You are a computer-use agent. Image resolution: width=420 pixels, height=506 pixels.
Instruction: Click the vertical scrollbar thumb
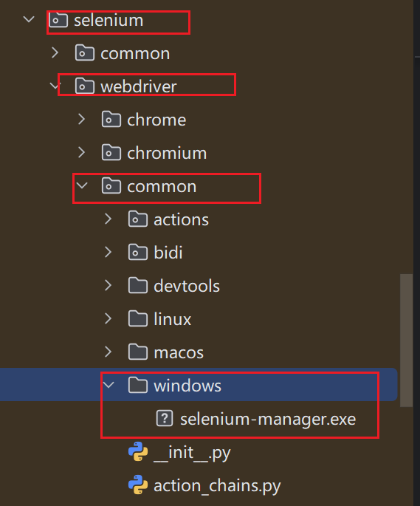[406, 341]
